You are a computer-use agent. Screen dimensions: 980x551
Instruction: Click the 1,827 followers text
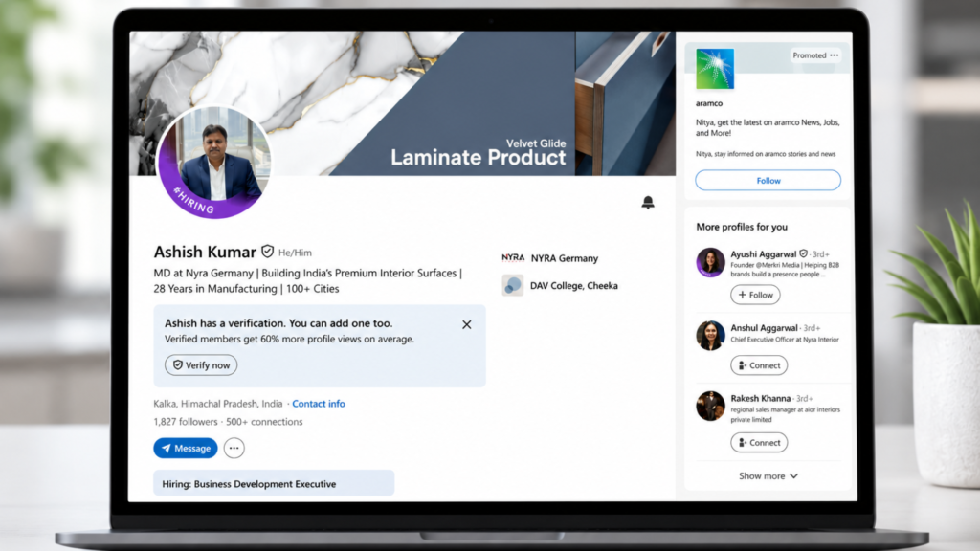pos(186,422)
